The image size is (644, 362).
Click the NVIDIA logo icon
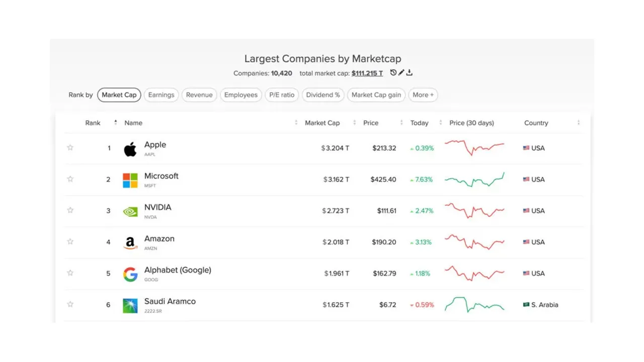(130, 212)
